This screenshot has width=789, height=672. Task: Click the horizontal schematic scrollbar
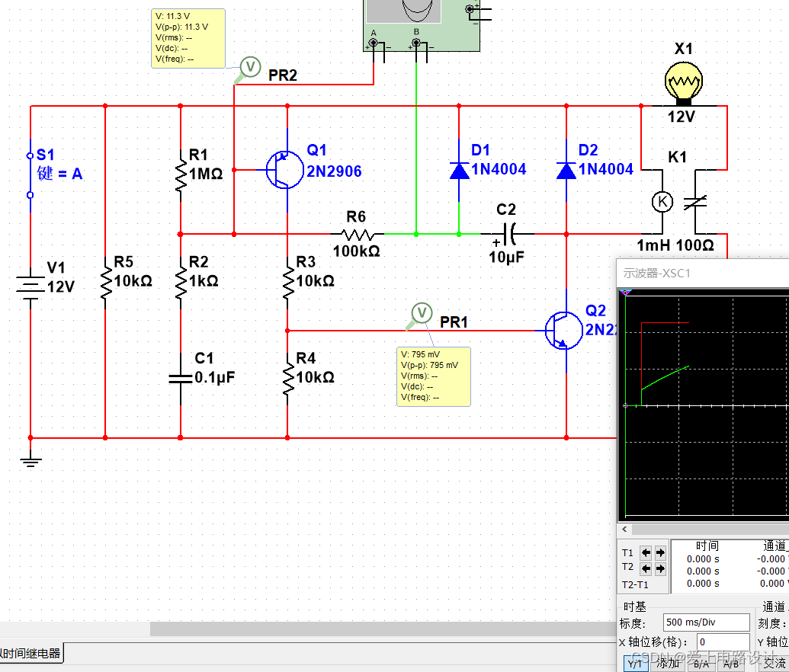click(x=383, y=629)
